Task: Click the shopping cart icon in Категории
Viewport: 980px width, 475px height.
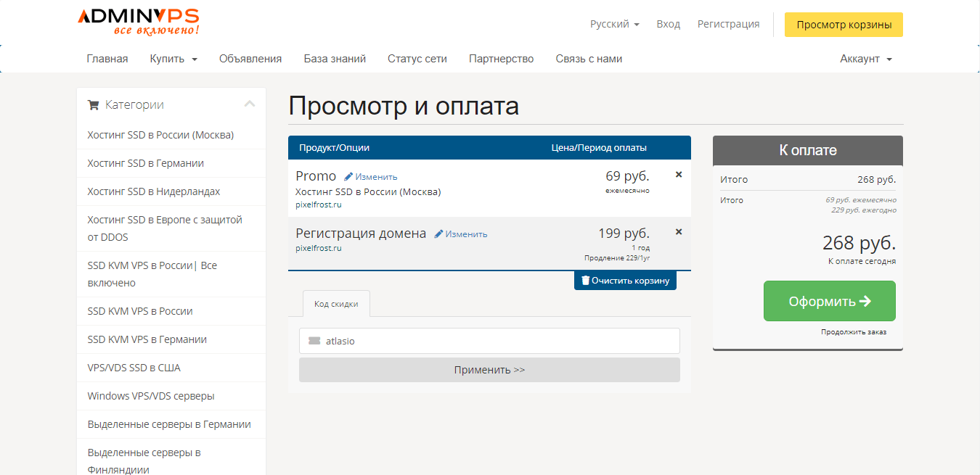Action: click(93, 105)
